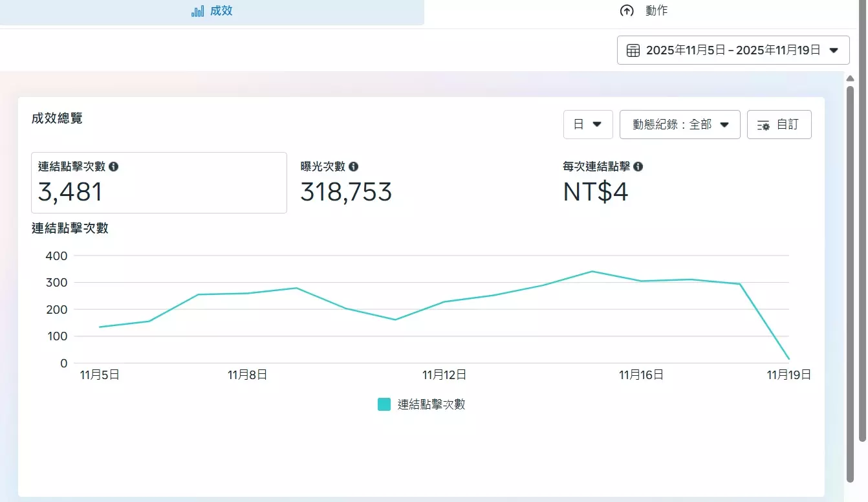Click the bar chart icon in 成效 tab
This screenshot has height=502, width=868.
[197, 11]
